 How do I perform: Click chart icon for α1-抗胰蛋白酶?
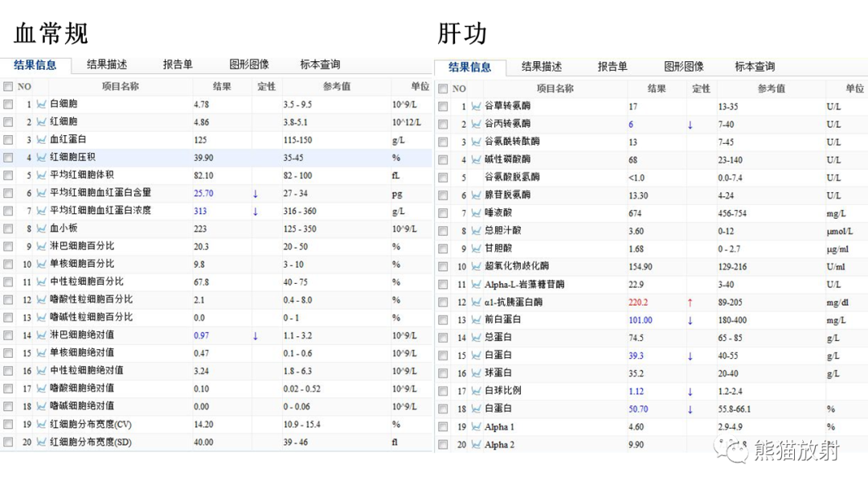click(x=476, y=302)
